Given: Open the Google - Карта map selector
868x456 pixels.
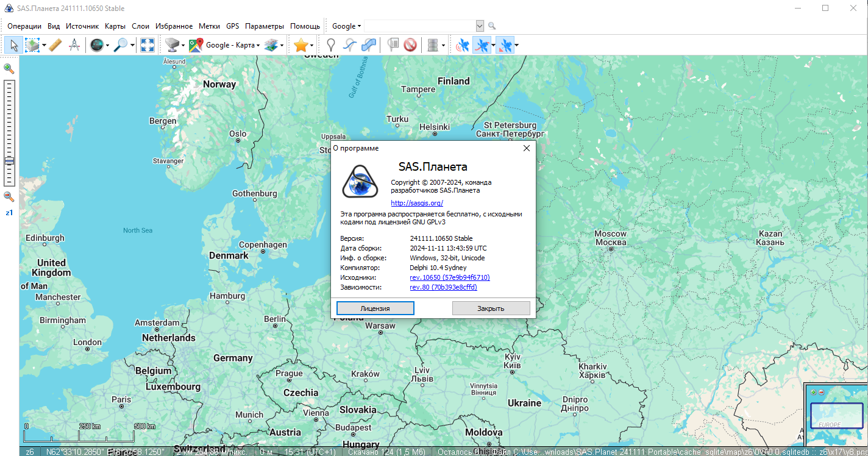Looking at the screenshot, I should point(224,45).
